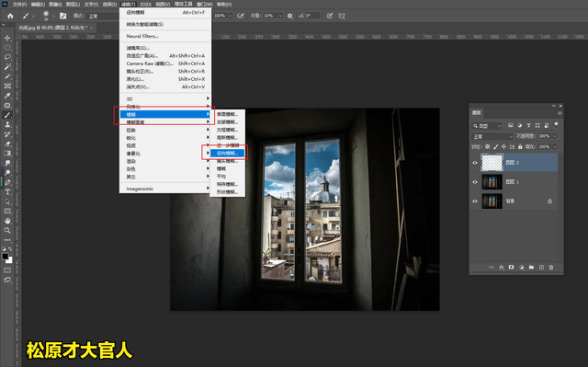588x367 pixels.
Task: Open the painting mode 正常 dropdown
Action: pos(104,17)
